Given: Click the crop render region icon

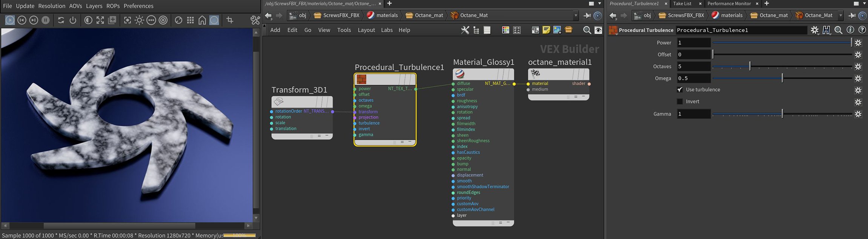Looking at the screenshot, I should [229, 20].
